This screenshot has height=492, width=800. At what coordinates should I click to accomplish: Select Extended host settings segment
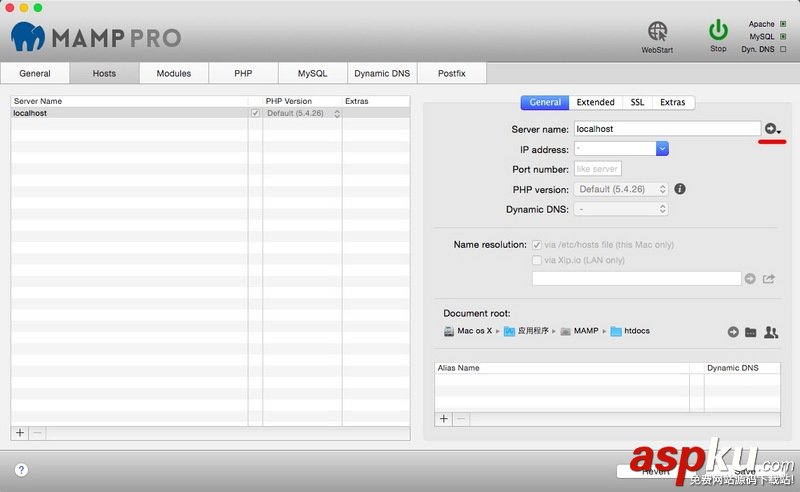pyautogui.click(x=595, y=102)
